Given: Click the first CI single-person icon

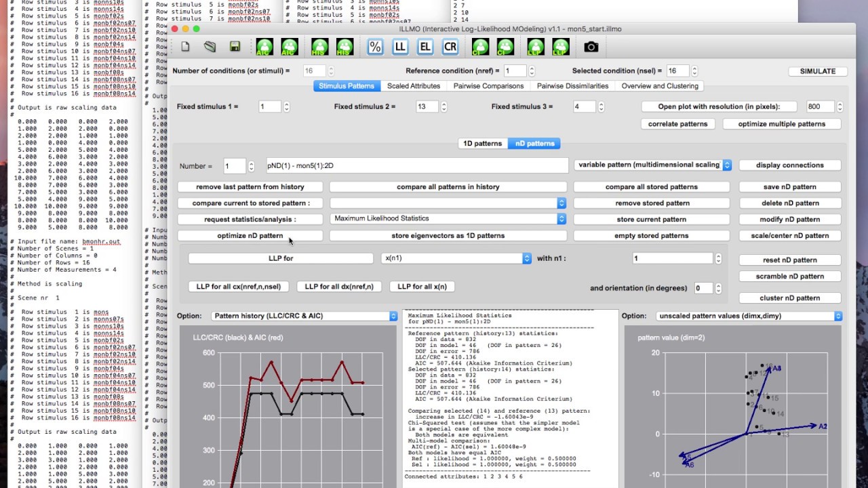Looking at the screenshot, I should tap(480, 47).
